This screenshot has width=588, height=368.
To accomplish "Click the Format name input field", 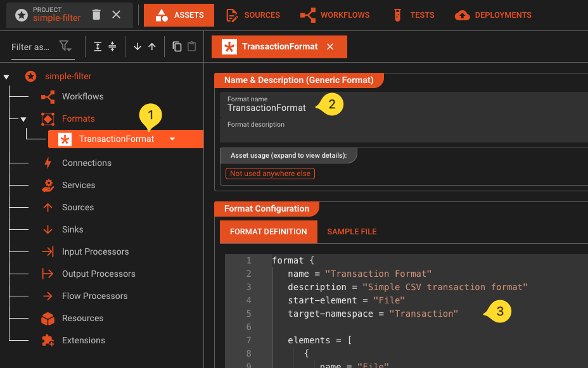I will tap(266, 108).
